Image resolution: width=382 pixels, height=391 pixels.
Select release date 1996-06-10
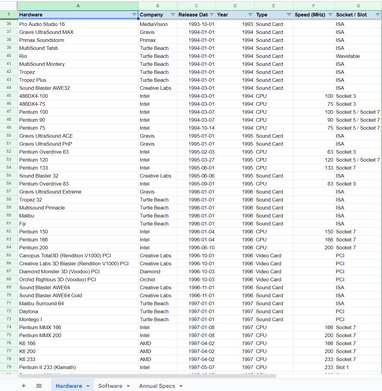[196, 248]
